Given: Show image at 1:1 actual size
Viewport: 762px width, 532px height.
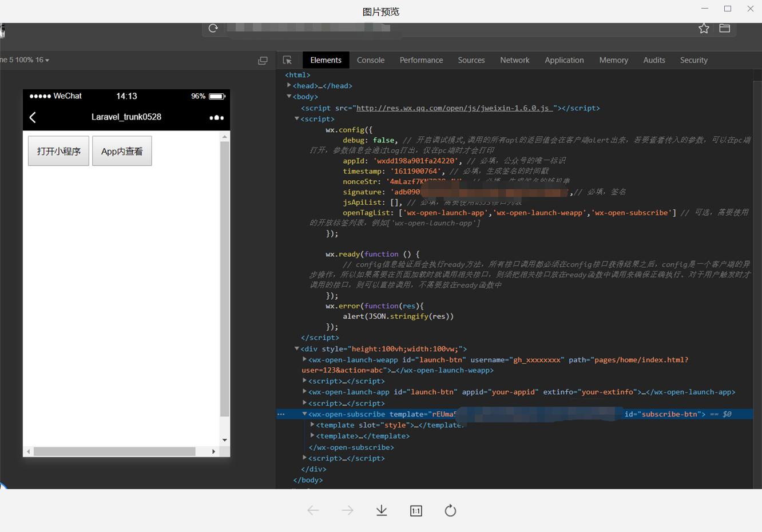Looking at the screenshot, I should click(x=416, y=511).
